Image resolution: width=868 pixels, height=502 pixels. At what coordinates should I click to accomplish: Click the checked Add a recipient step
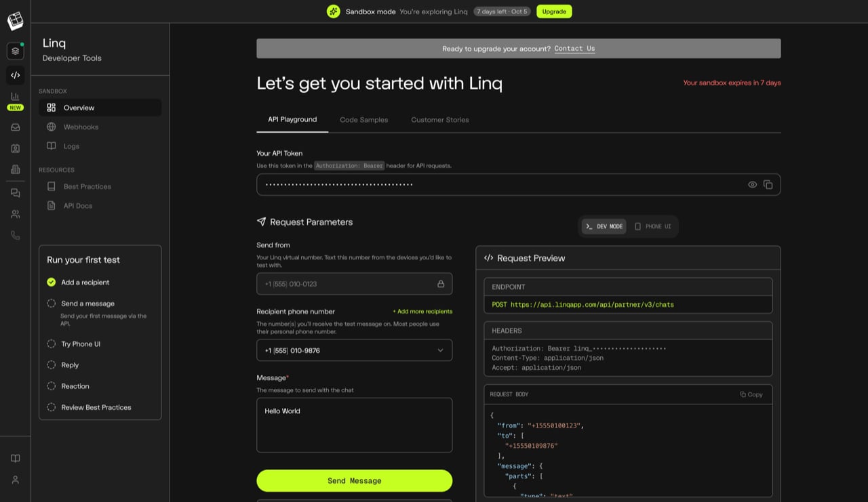[x=78, y=283]
